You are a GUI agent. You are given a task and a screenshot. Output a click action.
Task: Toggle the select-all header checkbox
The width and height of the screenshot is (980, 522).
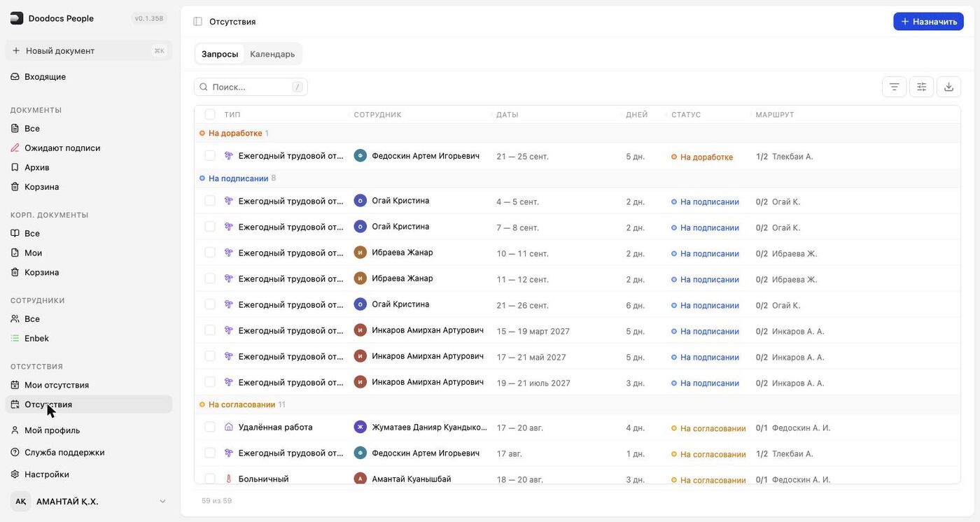[x=210, y=115]
